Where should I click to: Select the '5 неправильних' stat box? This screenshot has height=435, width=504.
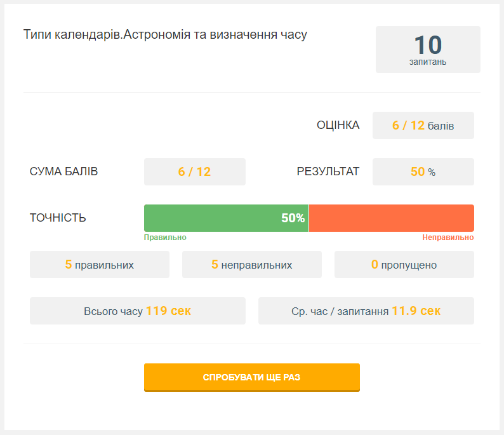pyautogui.click(x=251, y=265)
